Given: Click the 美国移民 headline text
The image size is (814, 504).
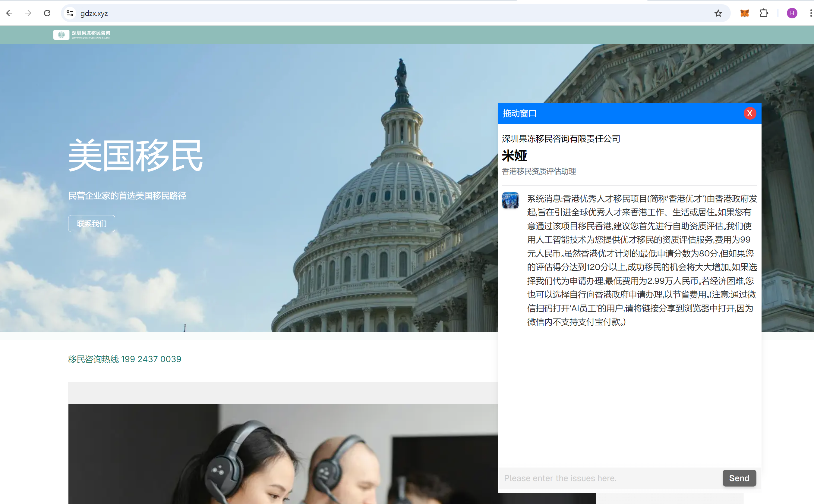Looking at the screenshot, I should coord(135,156).
